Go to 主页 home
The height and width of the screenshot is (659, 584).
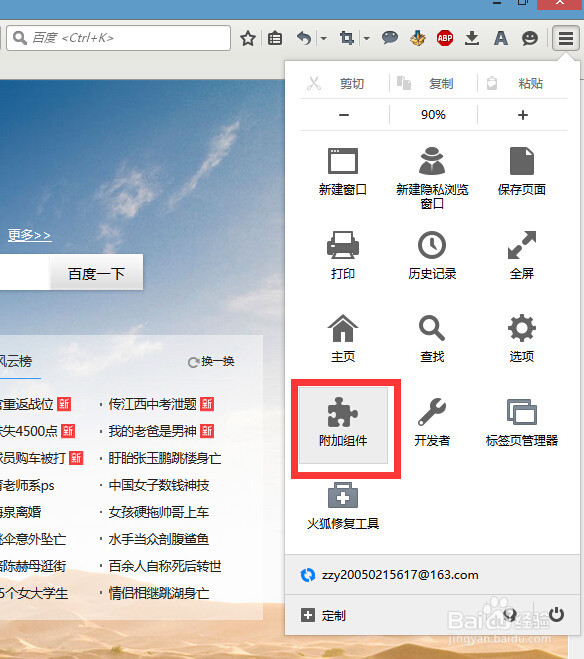coord(343,338)
